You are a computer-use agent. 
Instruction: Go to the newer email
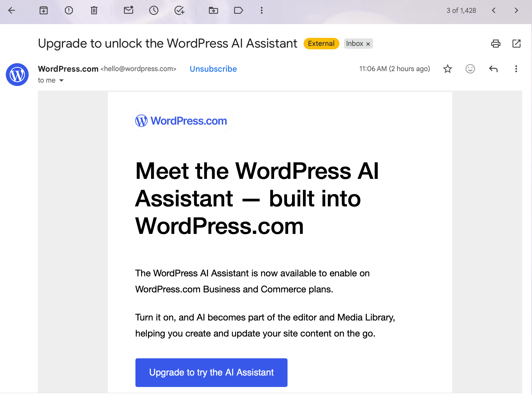coord(494,11)
